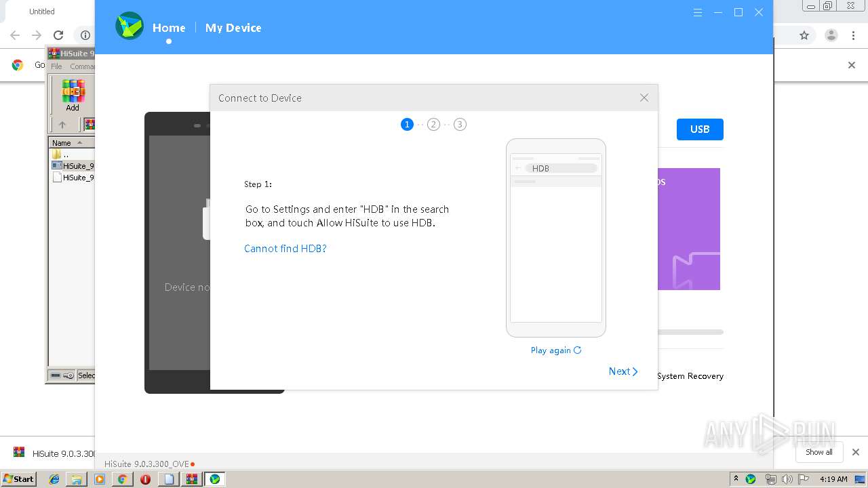Click Play again to replay the animation
868x488 pixels.
[x=556, y=350]
